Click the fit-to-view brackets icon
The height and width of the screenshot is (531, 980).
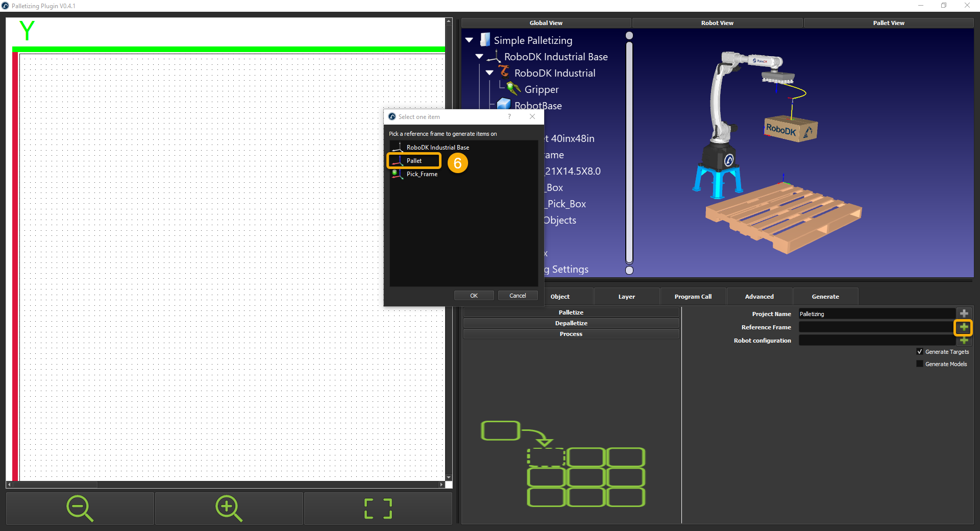378,509
